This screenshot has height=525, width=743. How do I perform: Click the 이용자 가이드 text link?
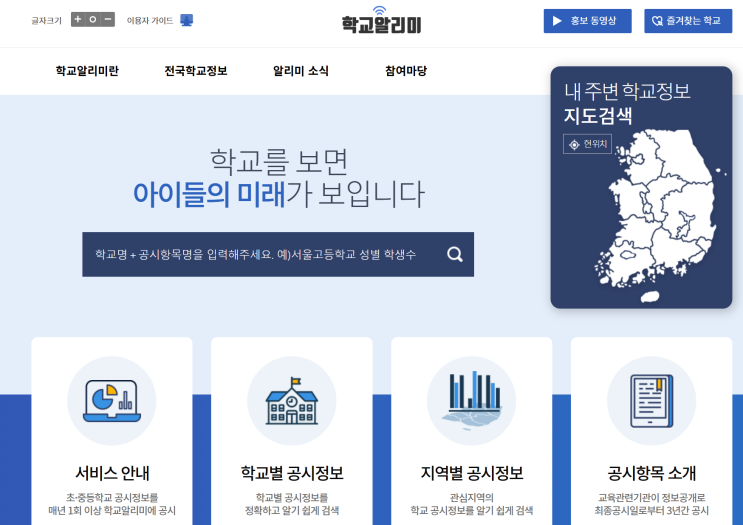click(x=150, y=20)
